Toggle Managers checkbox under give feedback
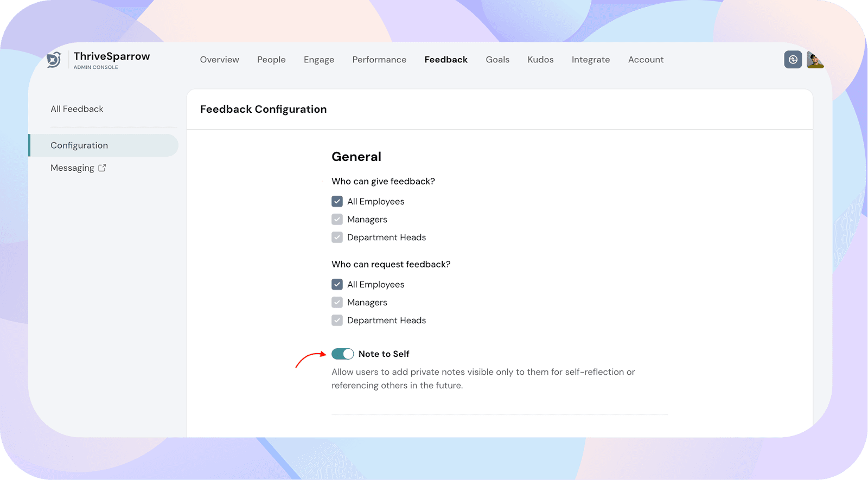The width and height of the screenshot is (868, 480). pyautogui.click(x=337, y=219)
